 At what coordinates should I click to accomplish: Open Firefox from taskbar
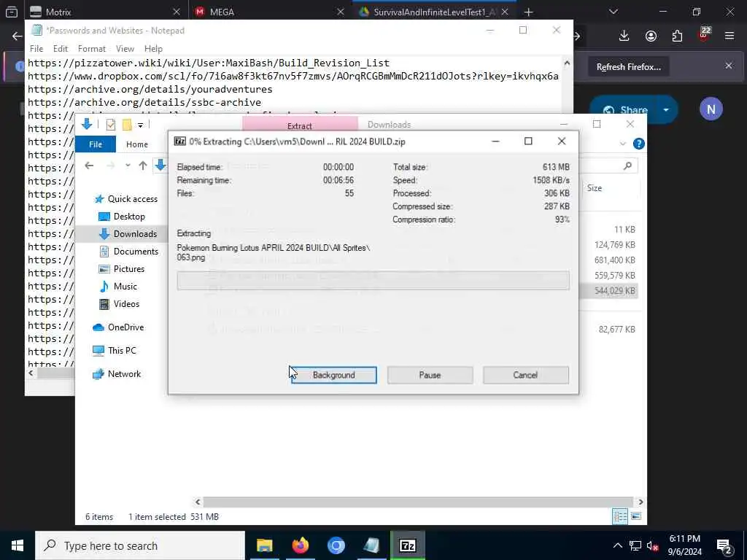[x=300, y=545]
